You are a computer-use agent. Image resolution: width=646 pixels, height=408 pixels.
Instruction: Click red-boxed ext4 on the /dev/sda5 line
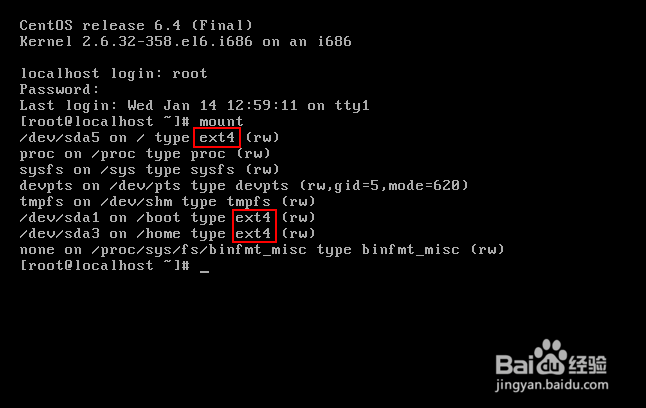[x=217, y=137]
